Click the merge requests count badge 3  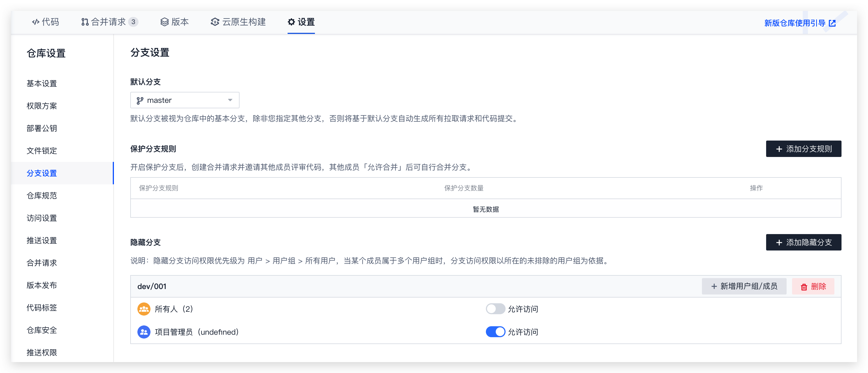(134, 22)
